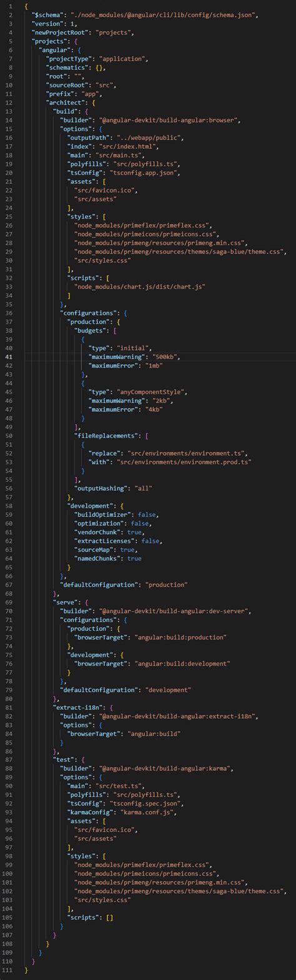Click the "outputHashing" key
The image size is (296, 980).
point(101,487)
